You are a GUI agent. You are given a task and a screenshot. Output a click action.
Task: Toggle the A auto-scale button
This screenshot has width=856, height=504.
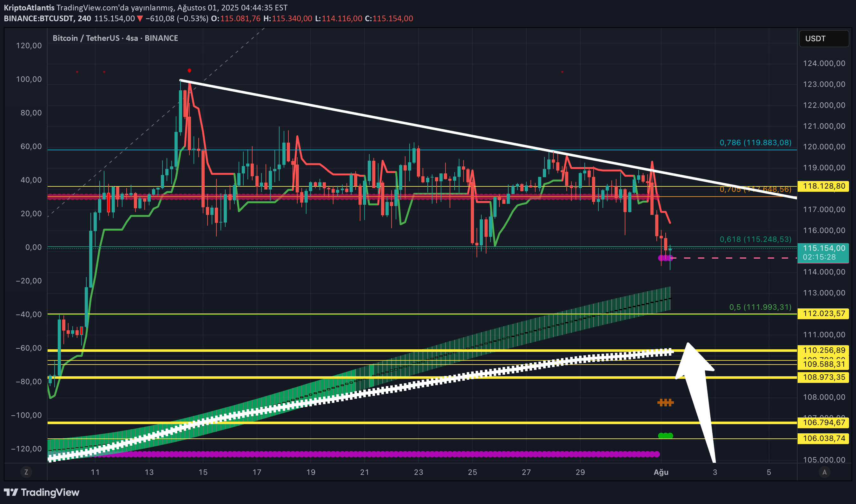point(824,472)
